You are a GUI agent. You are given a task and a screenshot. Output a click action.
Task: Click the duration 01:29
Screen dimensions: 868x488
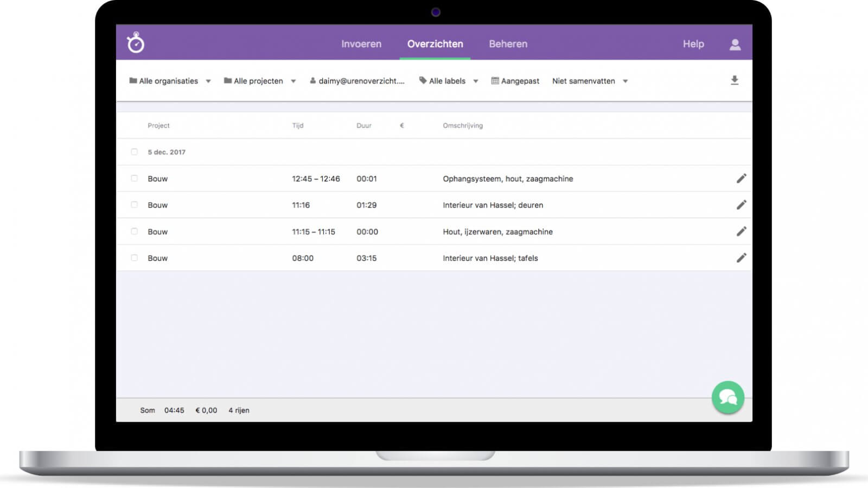[x=366, y=205]
